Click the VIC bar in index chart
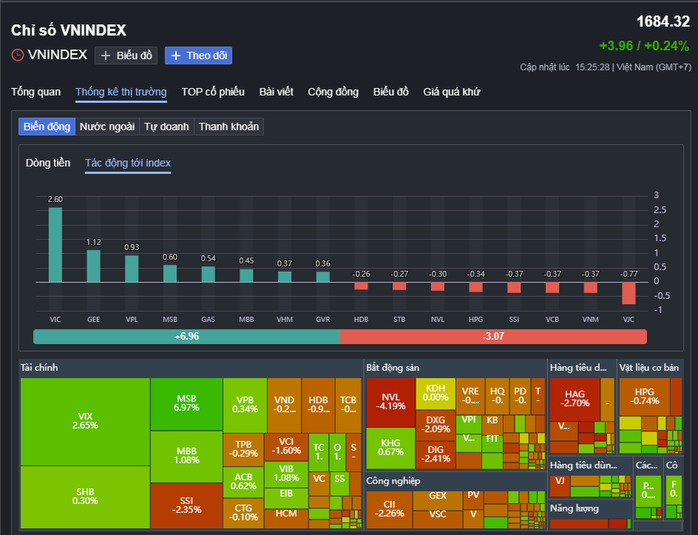This screenshot has height=535, width=698. coord(55,243)
